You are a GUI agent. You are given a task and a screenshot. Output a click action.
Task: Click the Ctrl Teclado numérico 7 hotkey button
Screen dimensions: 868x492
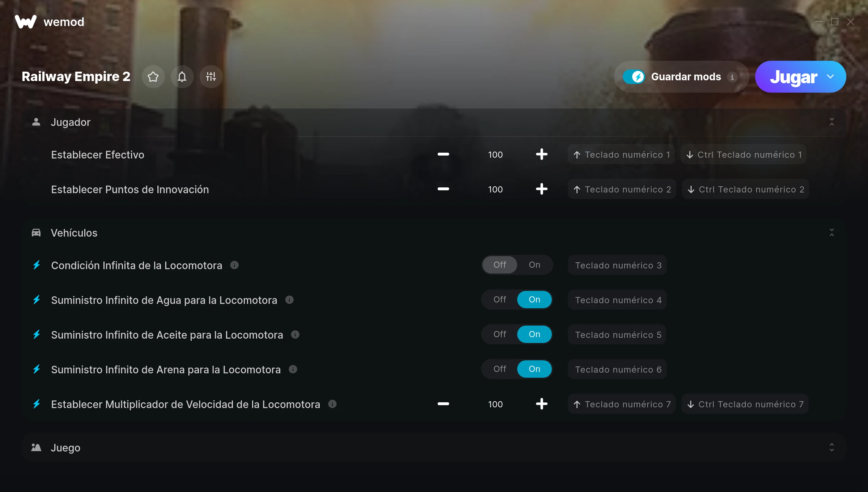[x=745, y=404]
